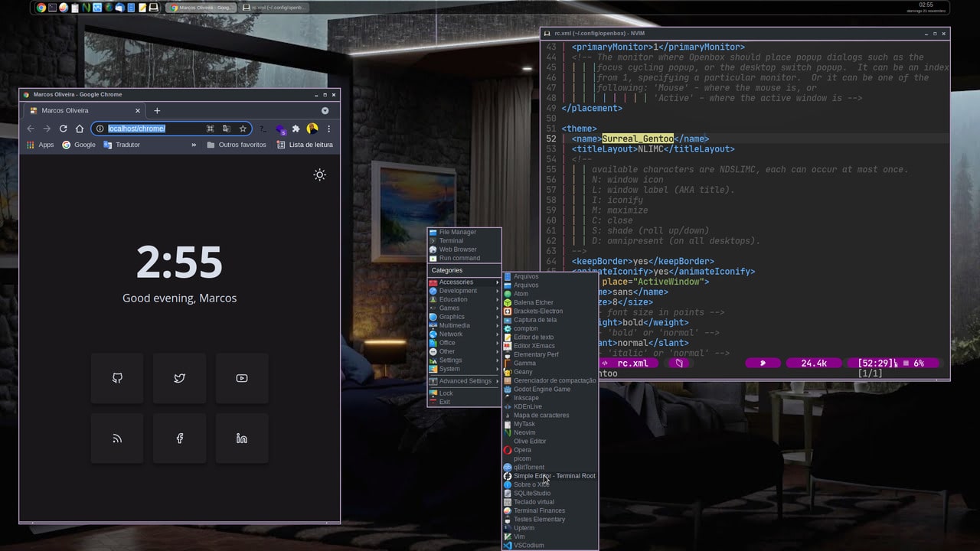This screenshot has width=980, height=551.
Task: Open Advanced Settings submenu
Action: [464, 381]
